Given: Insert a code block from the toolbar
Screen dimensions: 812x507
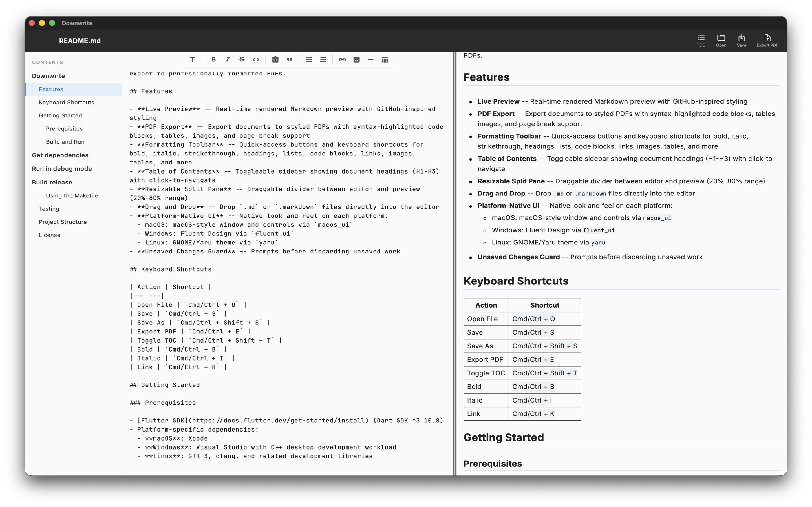Looking at the screenshot, I should [275, 59].
